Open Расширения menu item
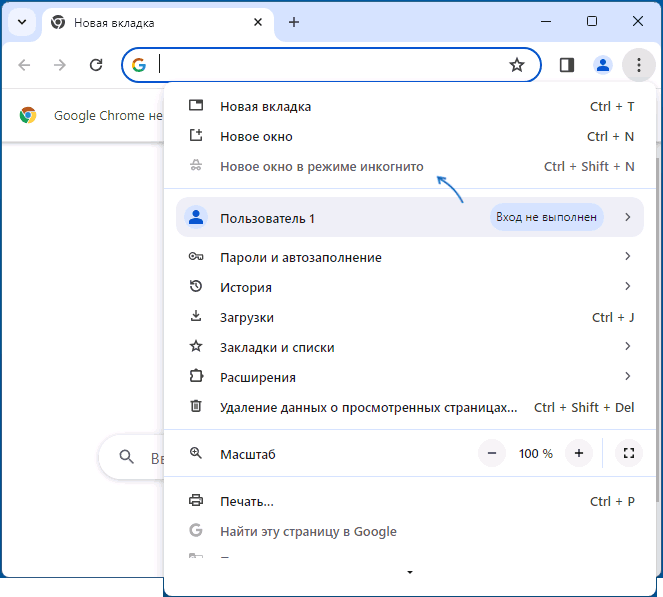 pos(409,377)
